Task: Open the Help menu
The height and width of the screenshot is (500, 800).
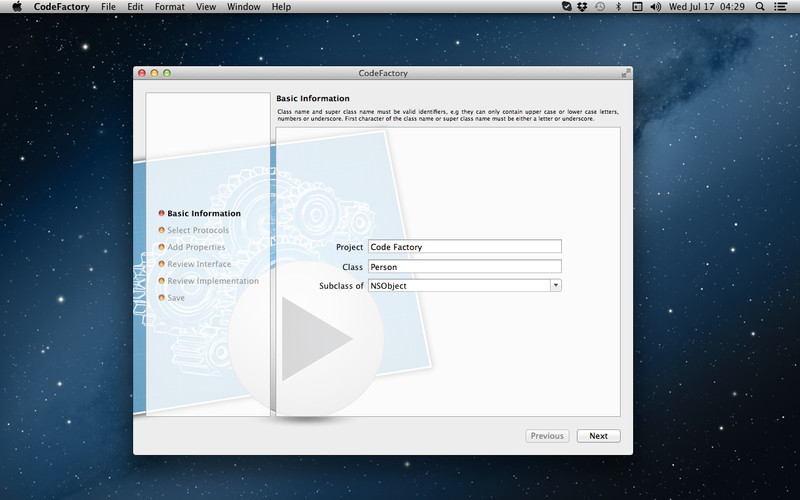Action: (281, 7)
